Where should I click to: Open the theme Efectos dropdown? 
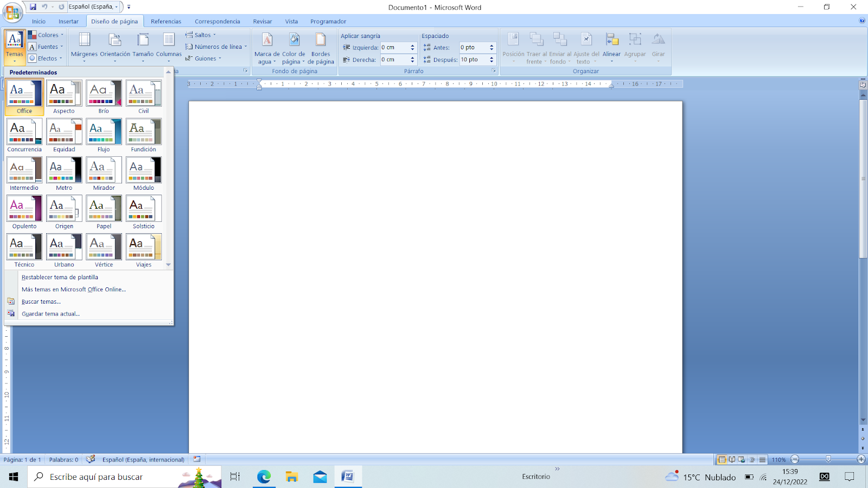[x=46, y=59]
